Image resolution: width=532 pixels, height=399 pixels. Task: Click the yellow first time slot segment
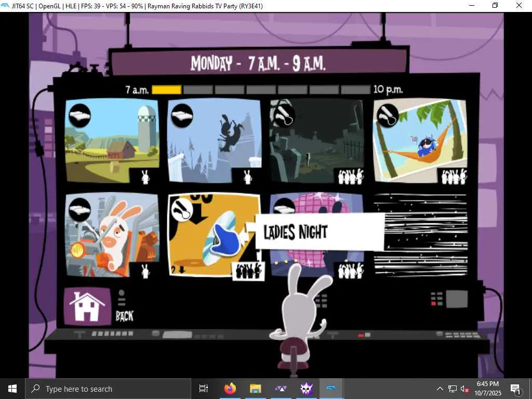tap(167, 89)
